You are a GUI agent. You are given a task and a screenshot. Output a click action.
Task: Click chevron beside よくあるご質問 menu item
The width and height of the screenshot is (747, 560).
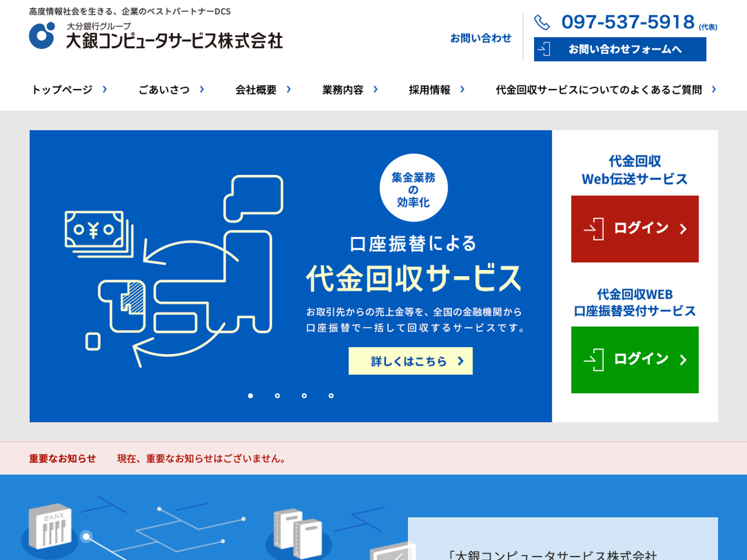pyautogui.click(x=713, y=90)
